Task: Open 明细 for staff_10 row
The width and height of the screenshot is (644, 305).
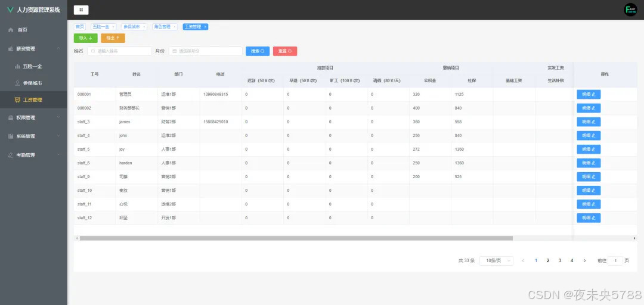Action: point(589,191)
